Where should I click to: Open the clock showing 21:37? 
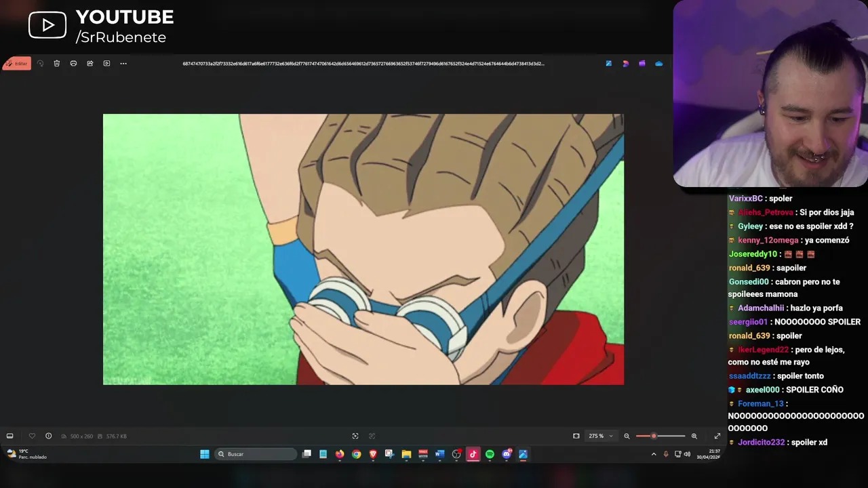pyautogui.click(x=709, y=454)
